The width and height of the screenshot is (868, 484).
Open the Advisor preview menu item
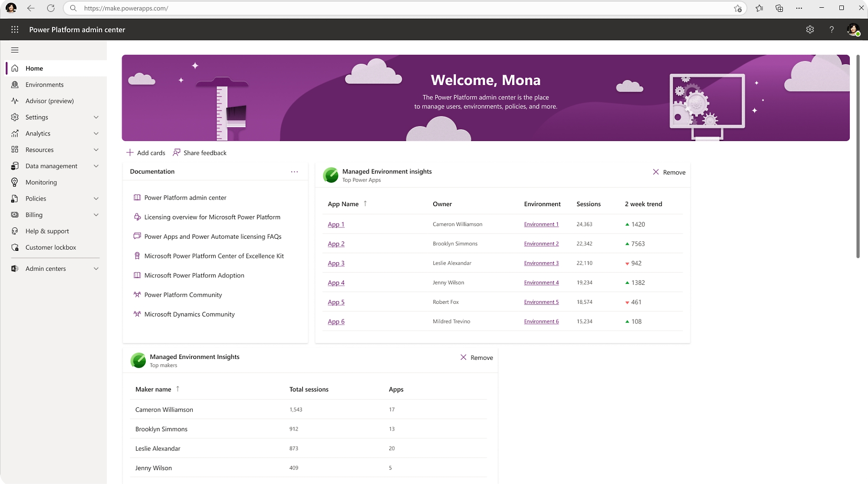coord(49,100)
